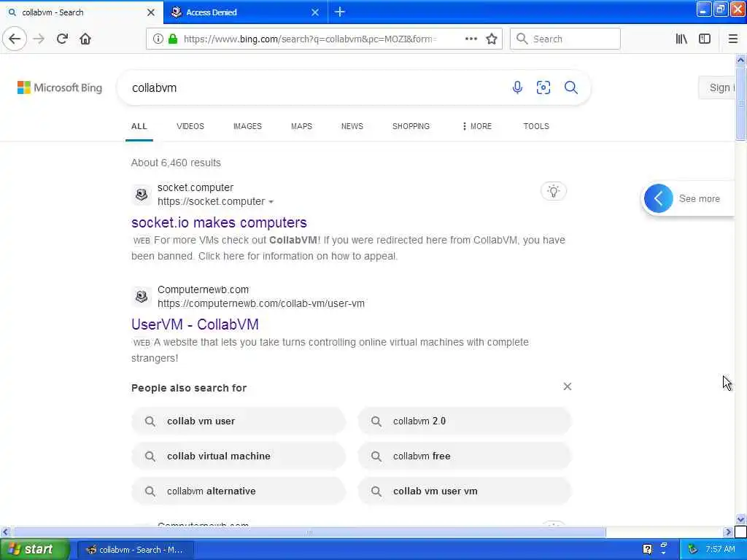The height and width of the screenshot is (560, 747).
Task: Search suggestion collab vm user
Action: 239,421
